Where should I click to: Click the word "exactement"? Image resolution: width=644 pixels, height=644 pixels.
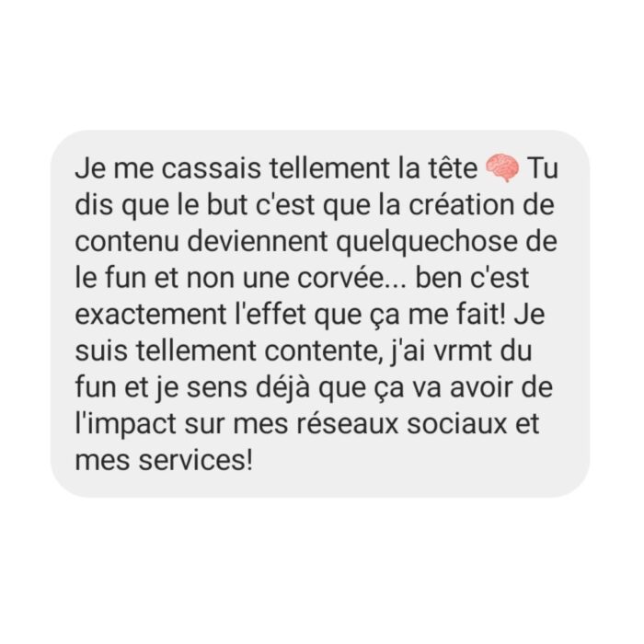click(151, 315)
